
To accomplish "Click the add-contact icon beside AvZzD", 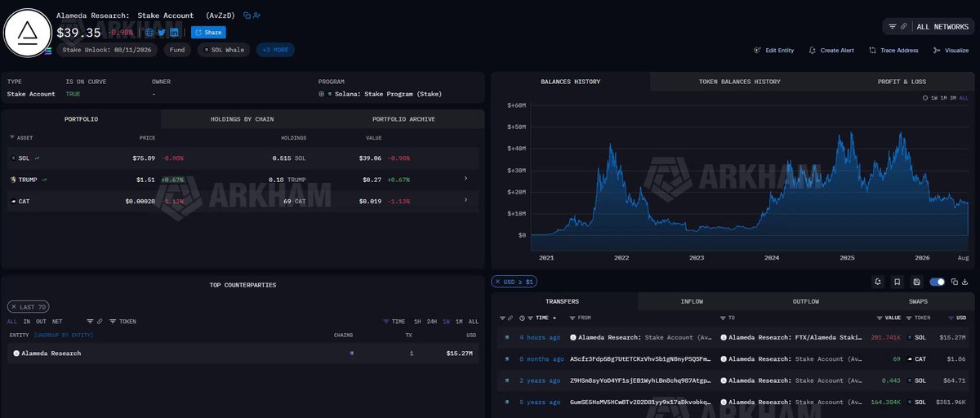I will (257, 16).
